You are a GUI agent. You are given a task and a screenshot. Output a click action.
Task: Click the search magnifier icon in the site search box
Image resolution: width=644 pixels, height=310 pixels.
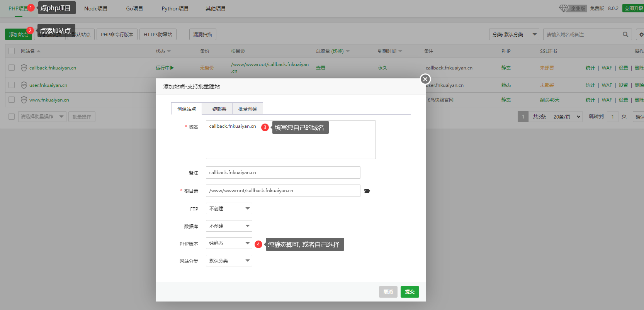point(625,34)
